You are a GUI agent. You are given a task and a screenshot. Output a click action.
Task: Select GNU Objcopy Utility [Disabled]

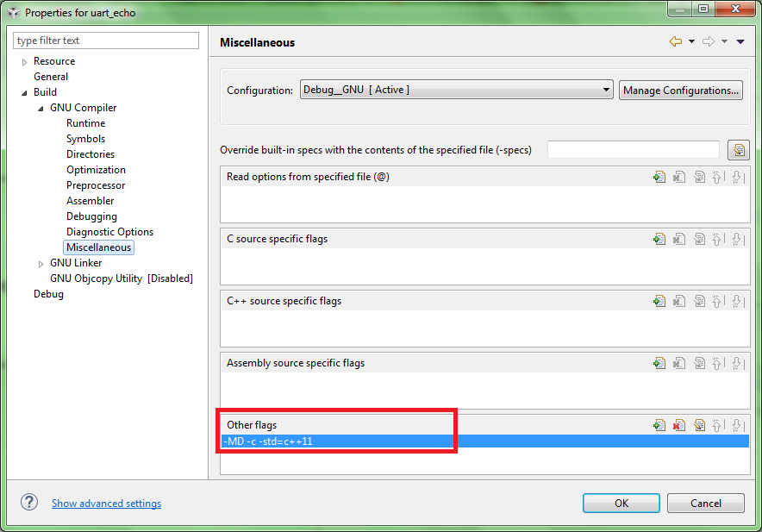point(122,279)
